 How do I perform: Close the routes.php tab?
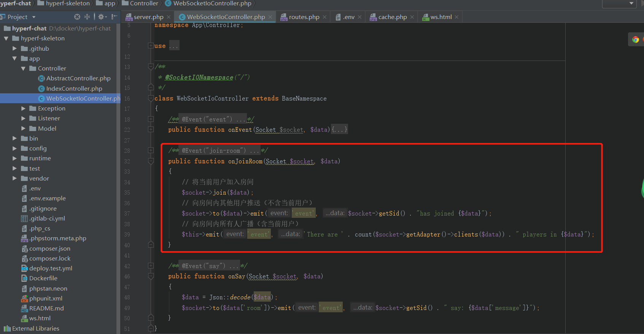coord(324,17)
